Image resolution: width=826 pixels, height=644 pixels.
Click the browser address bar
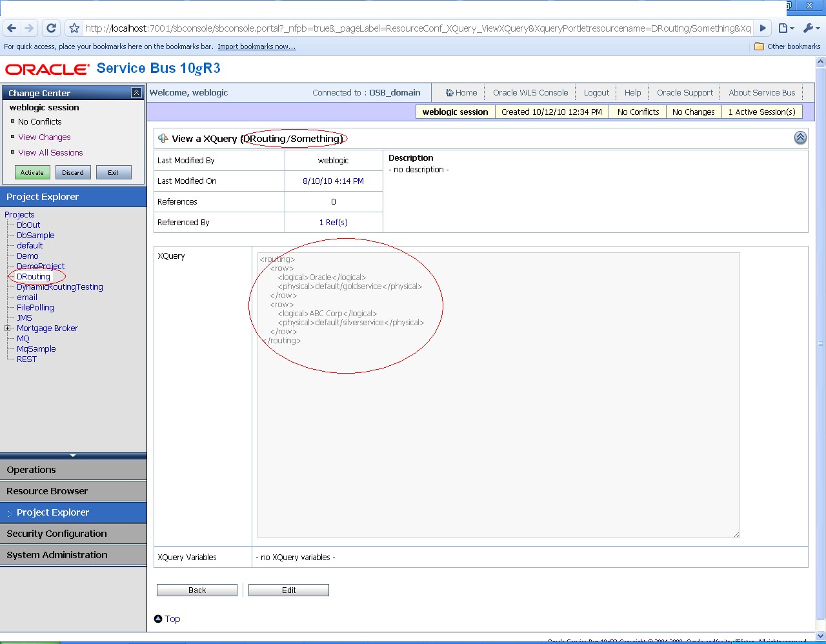point(418,28)
